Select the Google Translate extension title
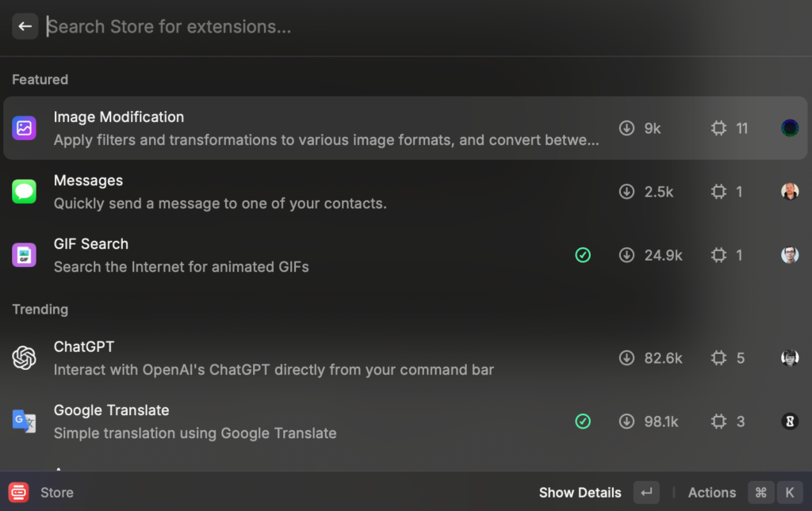The width and height of the screenshot is (812, 511). click(111, 410)
